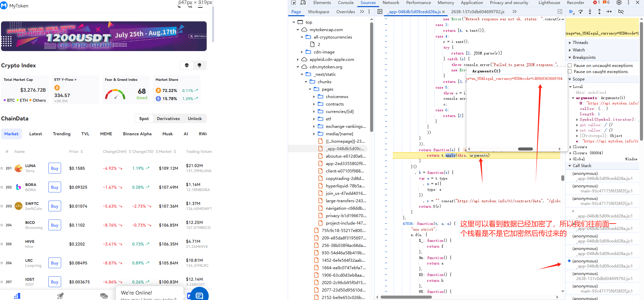Sort the table by Price
This screenshot has height=300, width=644.
pos(76,152)
